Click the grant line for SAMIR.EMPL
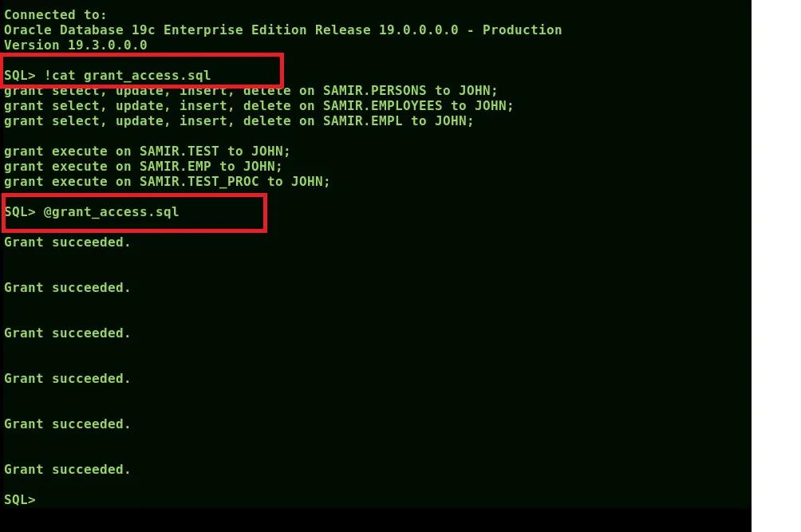The image size is (801, 532). pyautogui.click(x=239, y=121)
